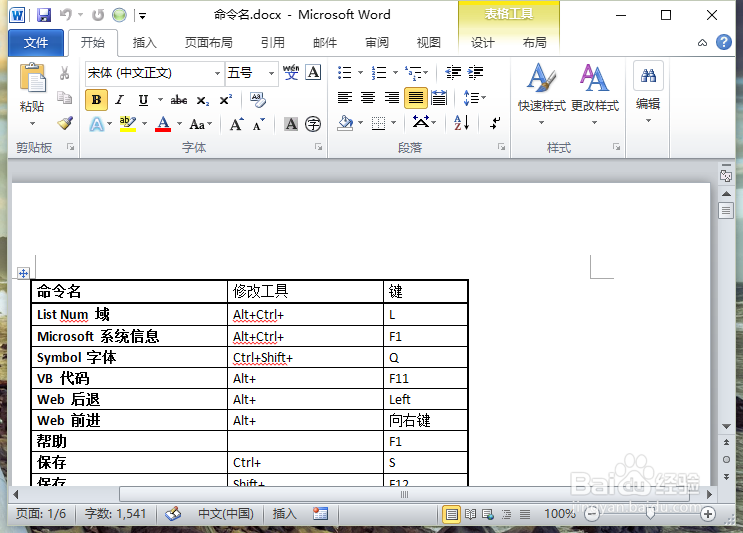Toggle Underline formatting
Screen dimensions: 743x533
tap(143, 99)
